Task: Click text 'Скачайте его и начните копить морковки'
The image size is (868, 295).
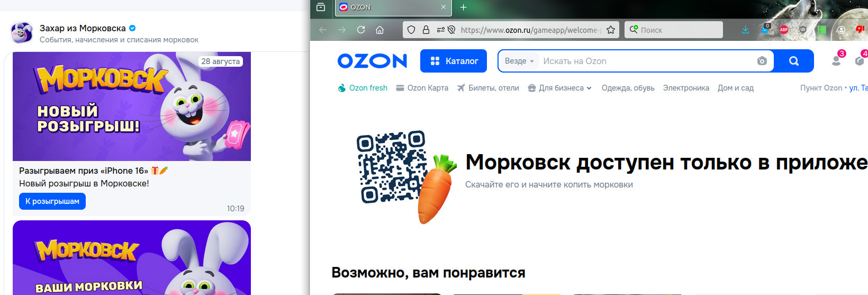Action: [x=549, y=185]
